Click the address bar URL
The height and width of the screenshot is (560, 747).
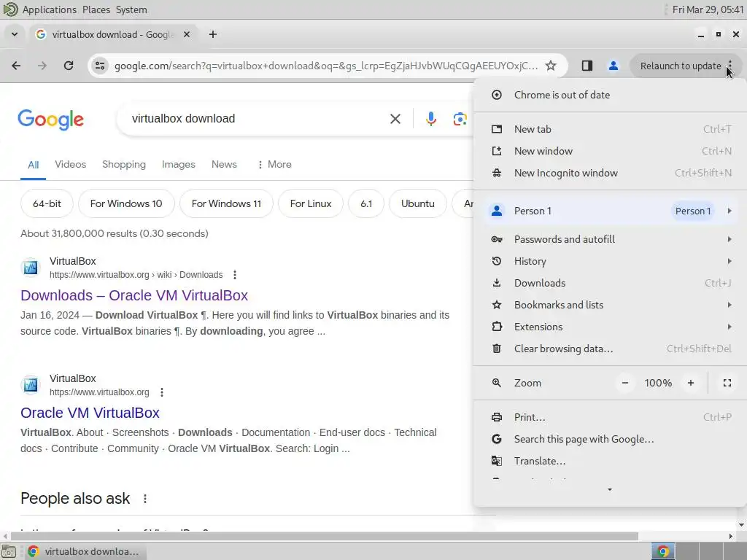pos(326,66)
